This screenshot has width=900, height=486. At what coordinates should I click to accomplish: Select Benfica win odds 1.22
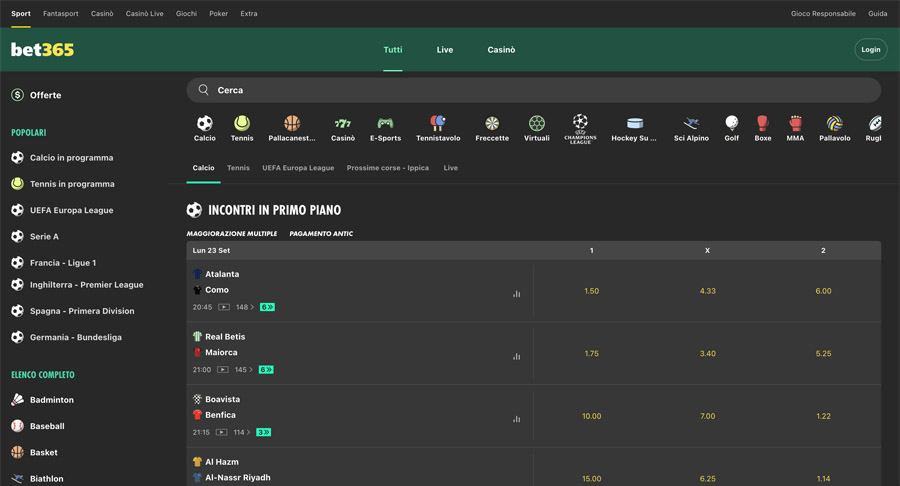pyautogui.click(x=823, y=416)
